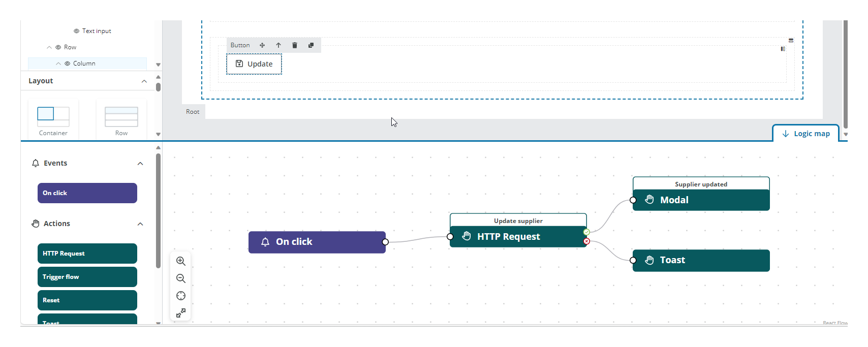Screen dimensions: 868x347
Task: Select the Supplier updated Modal node
Action: 701,200
